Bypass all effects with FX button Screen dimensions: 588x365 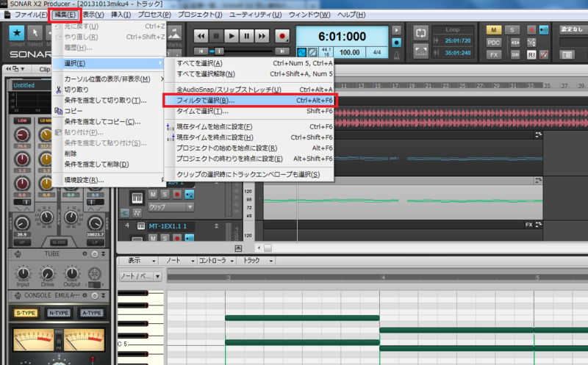[x=493, y=54]
